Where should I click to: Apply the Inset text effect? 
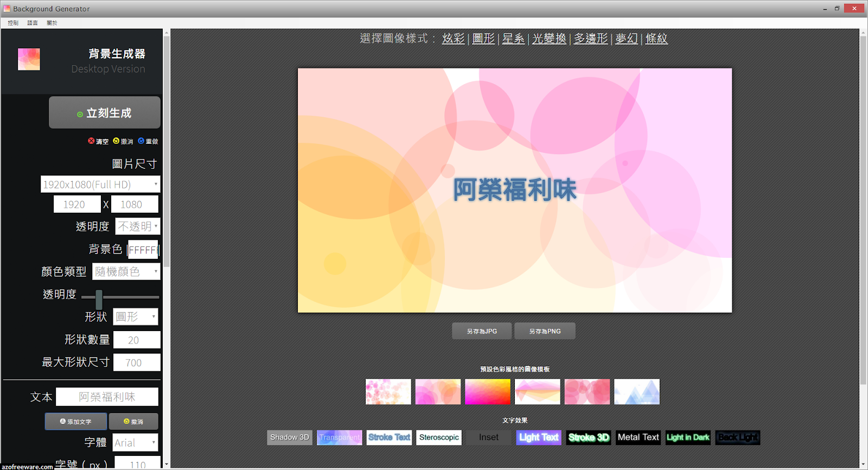489,437
